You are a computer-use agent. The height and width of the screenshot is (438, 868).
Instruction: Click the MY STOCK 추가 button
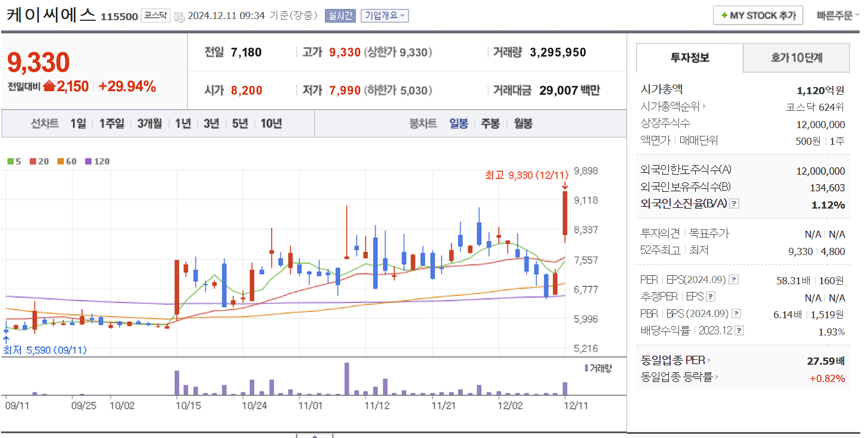click(x=757, y=15)
